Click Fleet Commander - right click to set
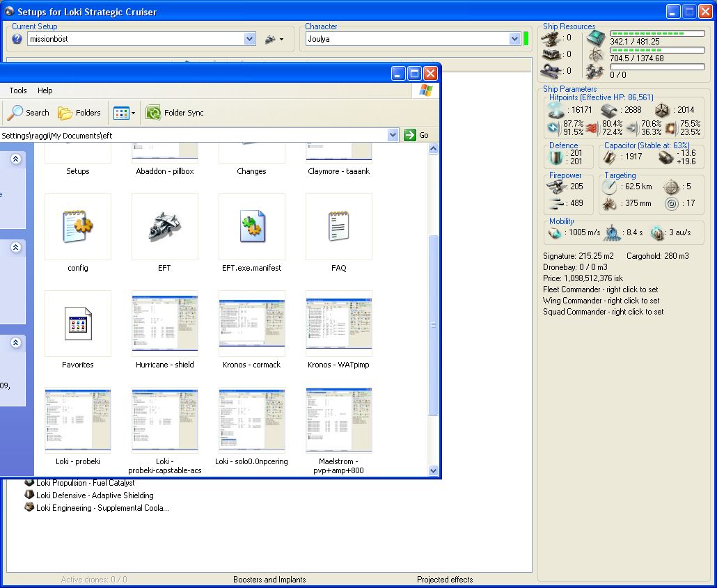Image resolution: width=717 pixels, height=588 pixels. coord(600,289)
